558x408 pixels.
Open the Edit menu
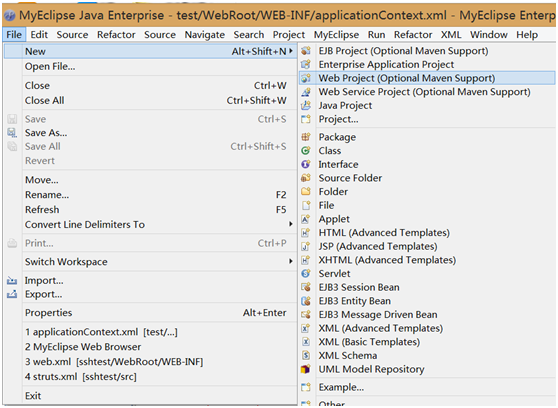pyautogui.click(x=39, y=35)
